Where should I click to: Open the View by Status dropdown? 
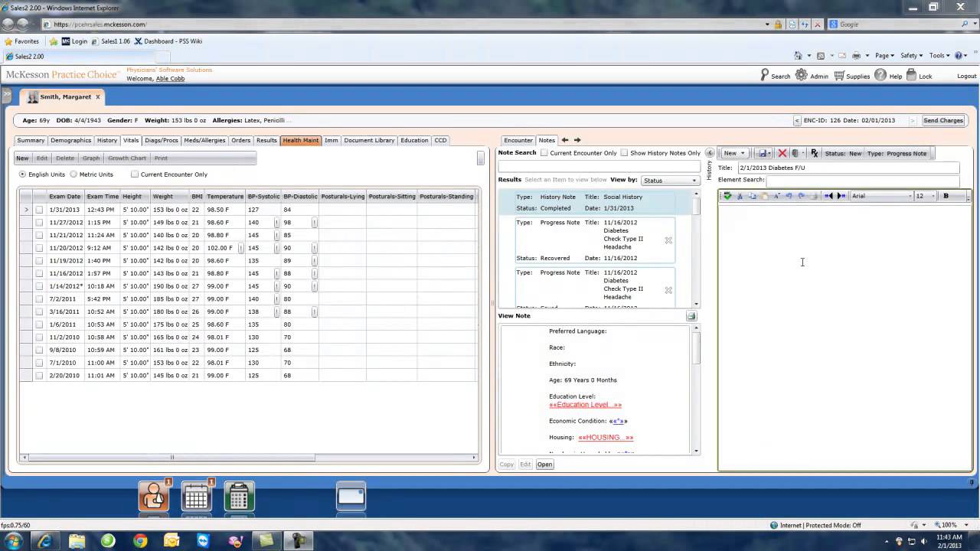[x=671, y=181]
